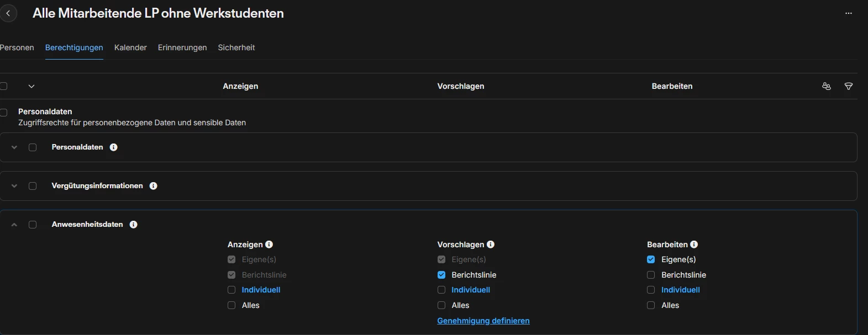The width and height of the screenshot is (868, 335).
Task: Click info icon next to Vergütungsinformationen
Action: click(x=154, y=186)
